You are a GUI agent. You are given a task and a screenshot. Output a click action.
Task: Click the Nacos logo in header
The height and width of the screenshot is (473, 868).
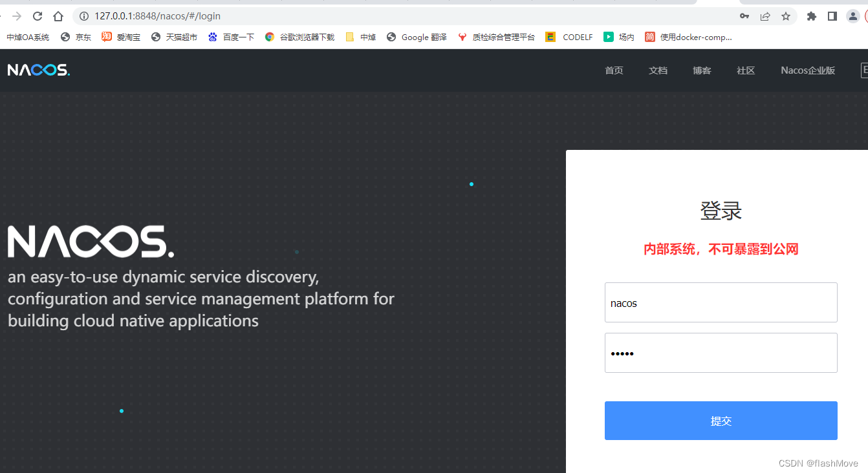tap(39, 70)
